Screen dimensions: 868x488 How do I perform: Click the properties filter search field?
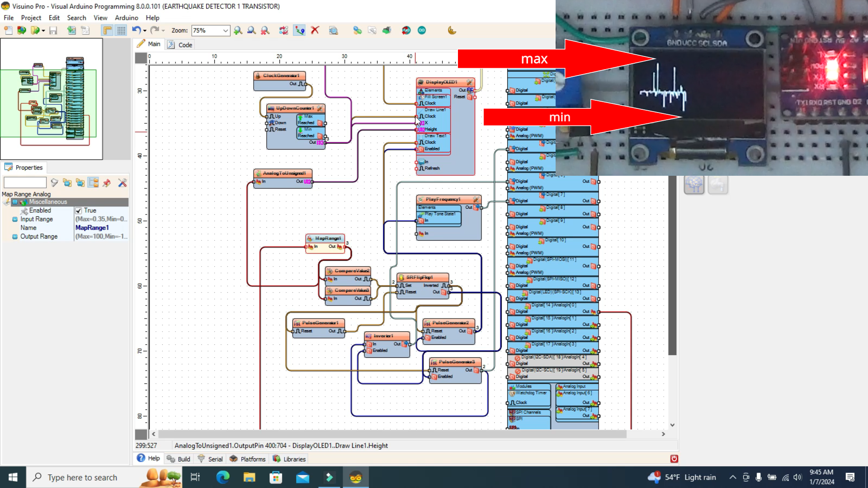click(25, 183)
